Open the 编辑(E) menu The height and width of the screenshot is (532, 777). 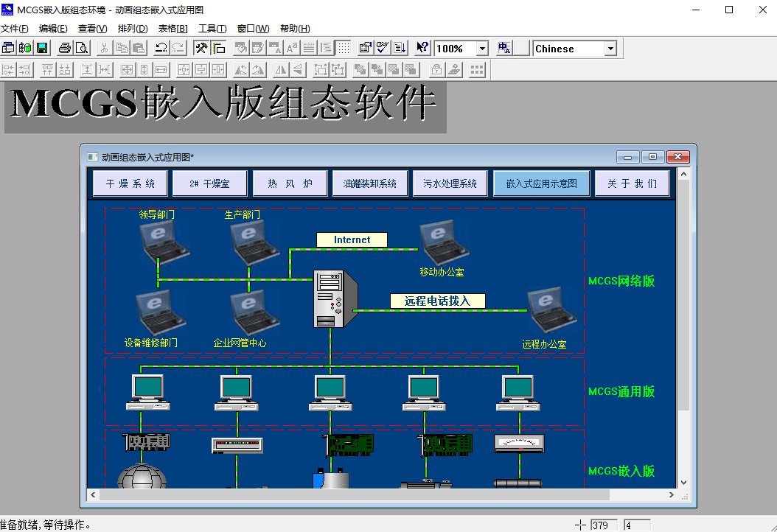coord(53,29)
